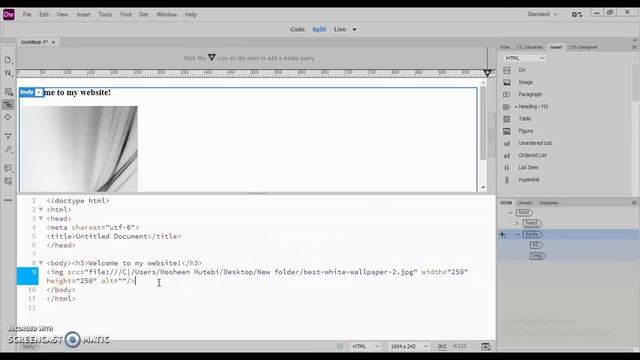Open the 1004 x 242 window size dropdown
The height and width of the screenshot is (360, 640).
[409, 347]
